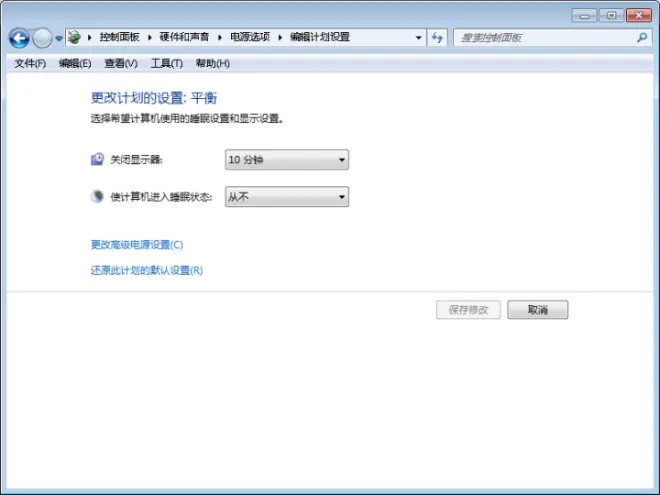The width and height of the screenshot is (660, 495).
Task: Open the 查看(V) menu
Action: click(121, 64)
